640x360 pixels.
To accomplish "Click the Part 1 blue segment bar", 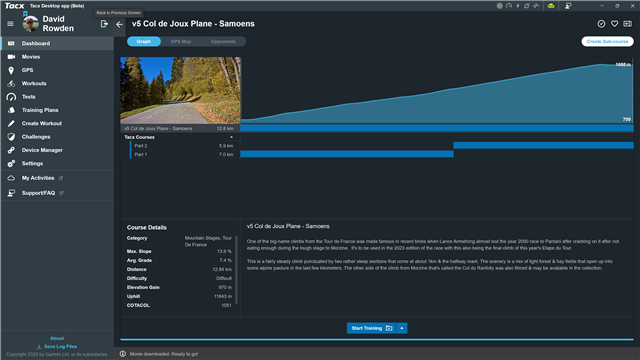I will [x=347, y=154].
